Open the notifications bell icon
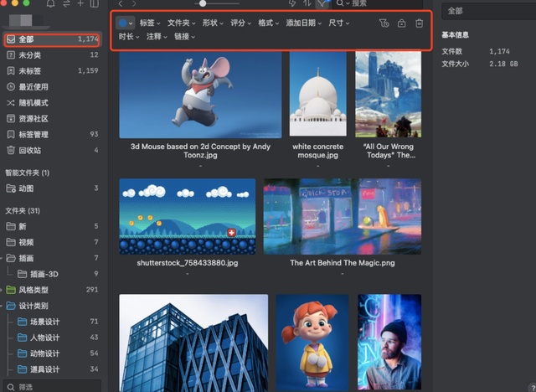This screenshot has width=536, height=392. tap(50, 3)
